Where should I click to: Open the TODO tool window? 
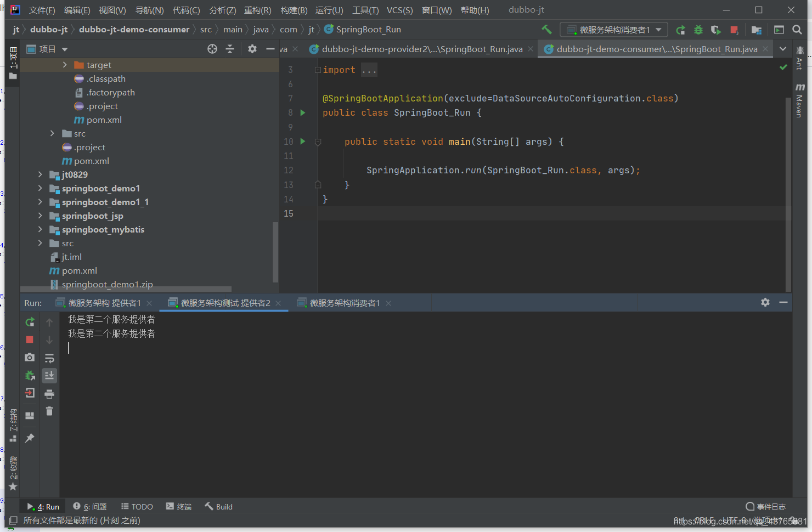point(137,506)
